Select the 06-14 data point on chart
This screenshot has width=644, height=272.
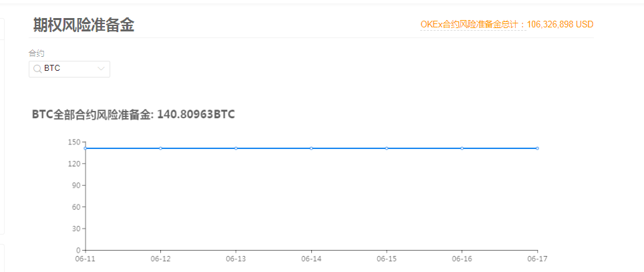(311, 148)
